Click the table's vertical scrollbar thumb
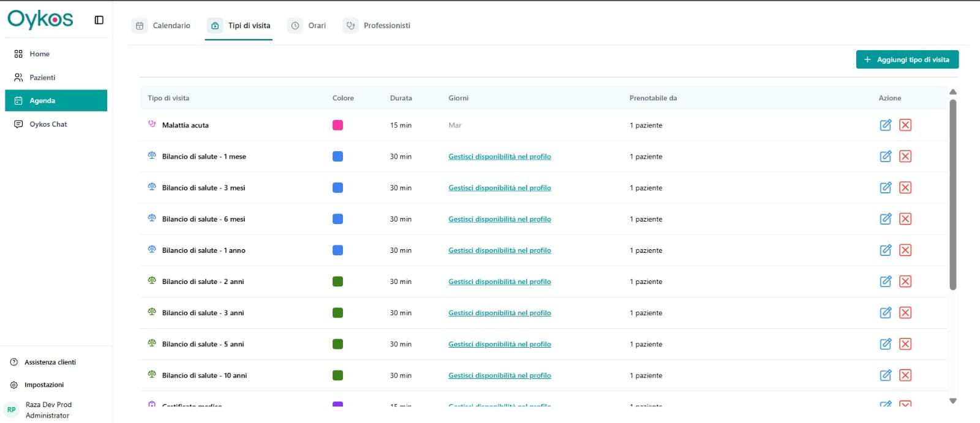 click(952, 194)
